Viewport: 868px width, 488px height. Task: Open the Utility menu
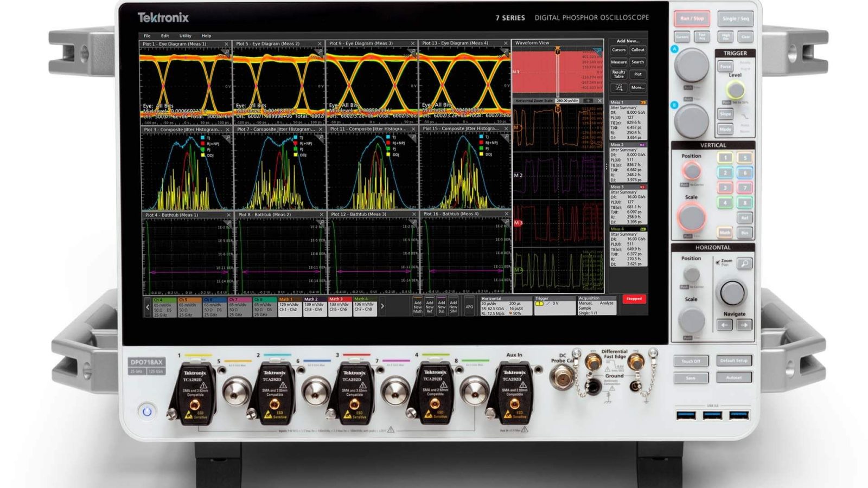[186, 36]
